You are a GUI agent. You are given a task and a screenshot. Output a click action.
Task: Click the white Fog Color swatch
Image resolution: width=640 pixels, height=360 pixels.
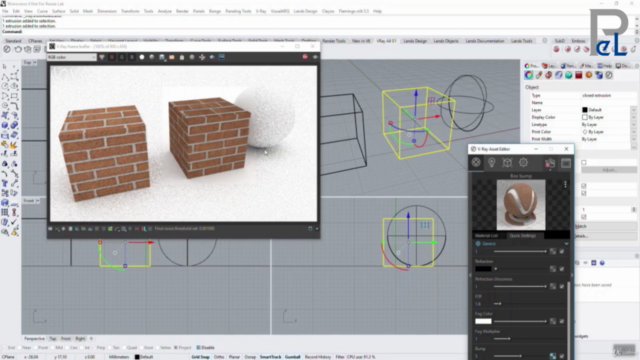[483, 321]
